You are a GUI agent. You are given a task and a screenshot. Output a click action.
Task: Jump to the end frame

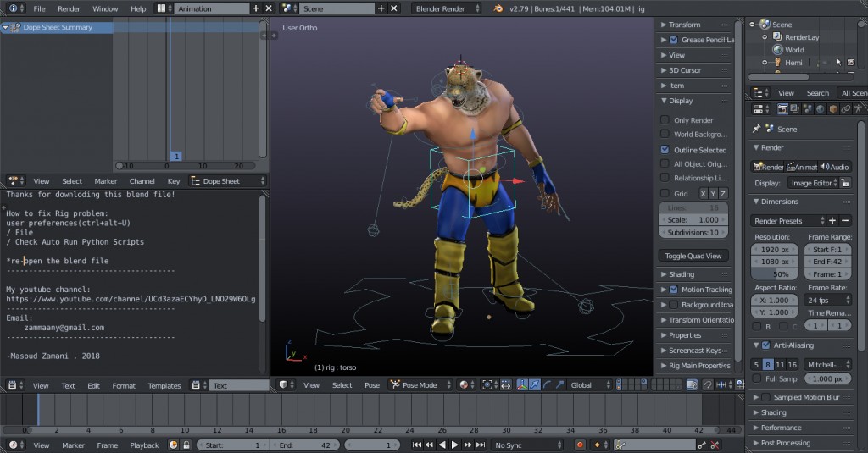point(481,445)
